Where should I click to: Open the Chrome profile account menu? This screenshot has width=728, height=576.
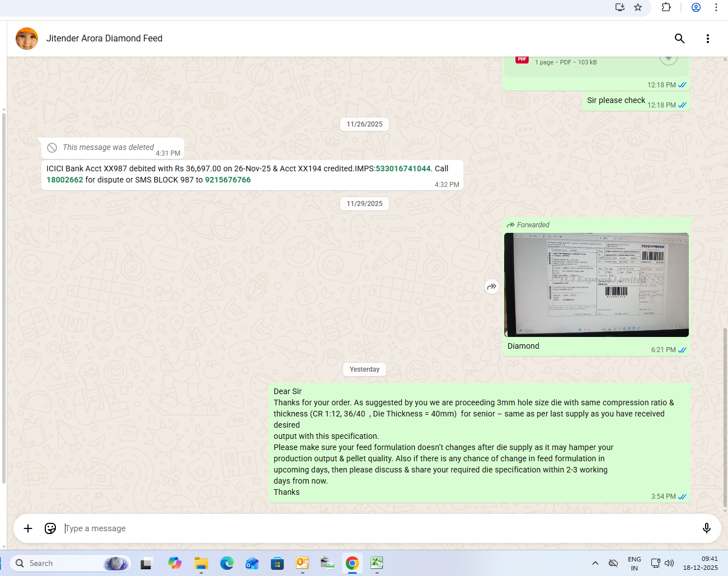point(696,7)
